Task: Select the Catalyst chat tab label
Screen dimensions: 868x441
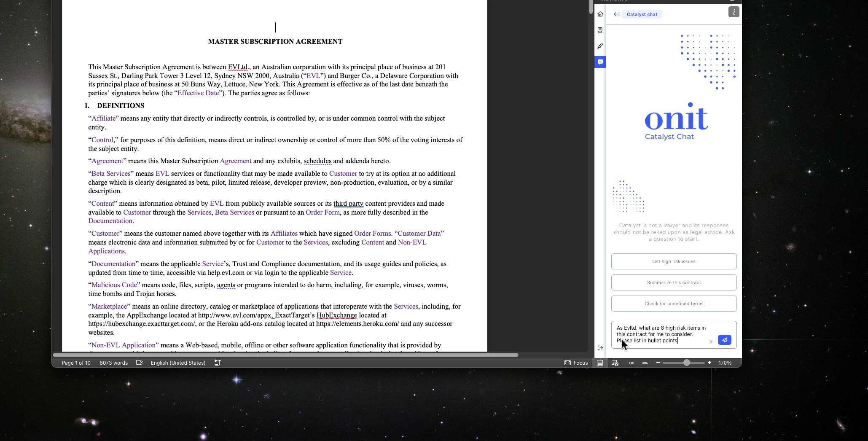Action: click(642, 14)
